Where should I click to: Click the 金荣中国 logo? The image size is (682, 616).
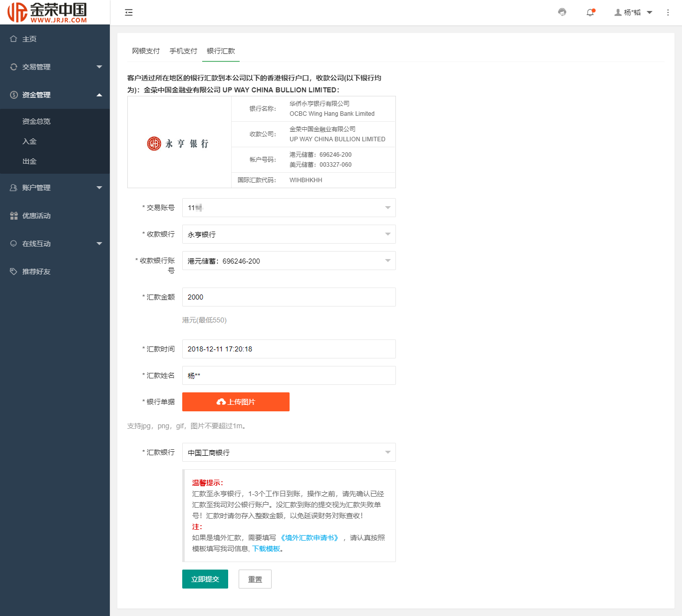click(47, 12)
